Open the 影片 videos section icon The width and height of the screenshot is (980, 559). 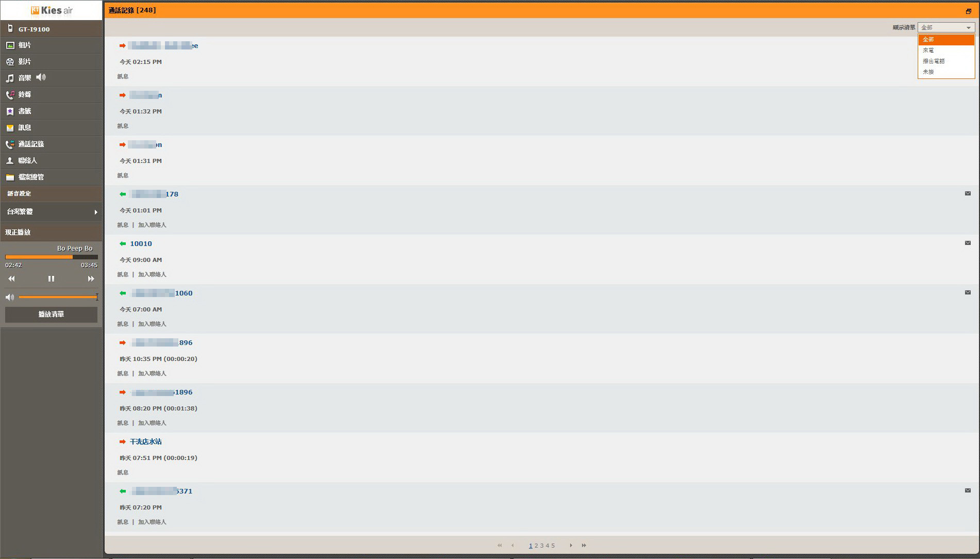point(10,62)
